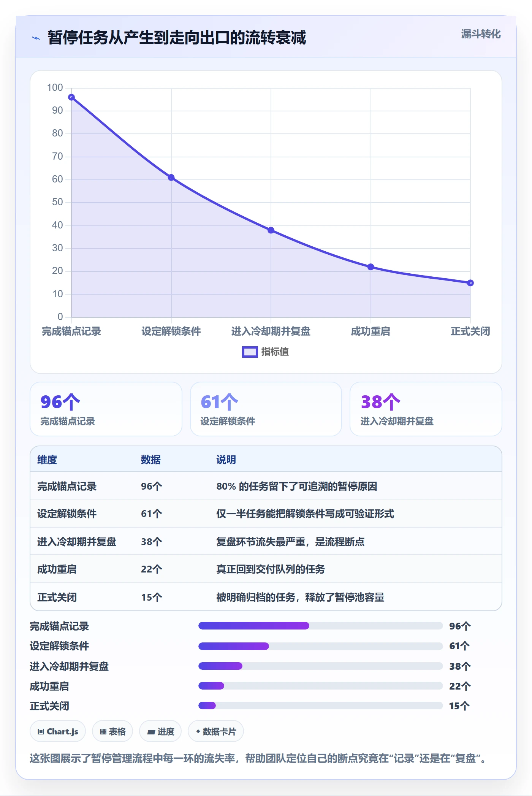Click the text 真正回到交付队列的任务
This screenshot has height=796, width=532.
point(271,569)
